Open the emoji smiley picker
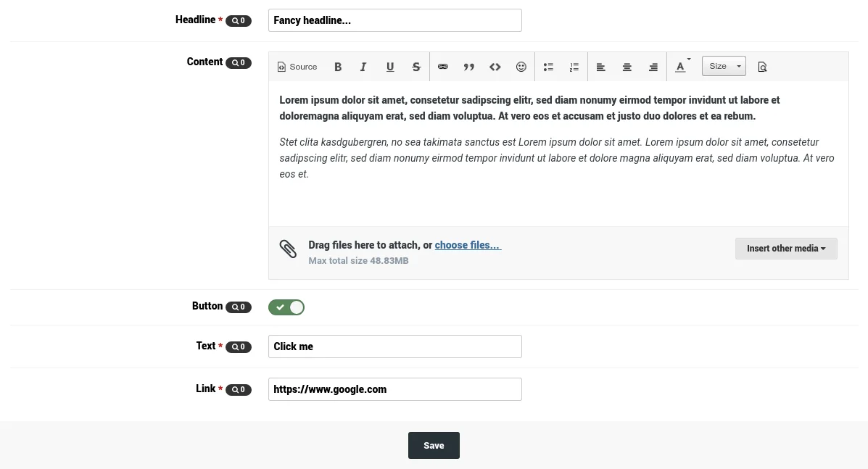 tap(521, 67)
